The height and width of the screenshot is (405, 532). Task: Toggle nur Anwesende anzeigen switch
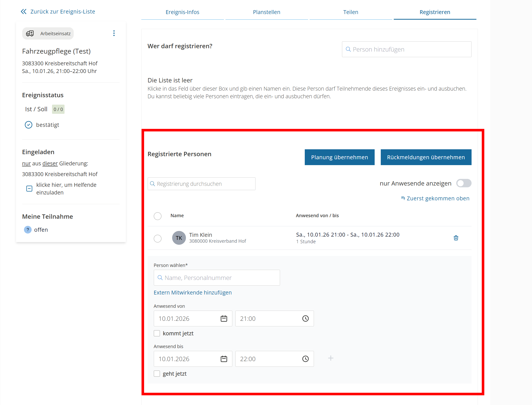point(463,183)
